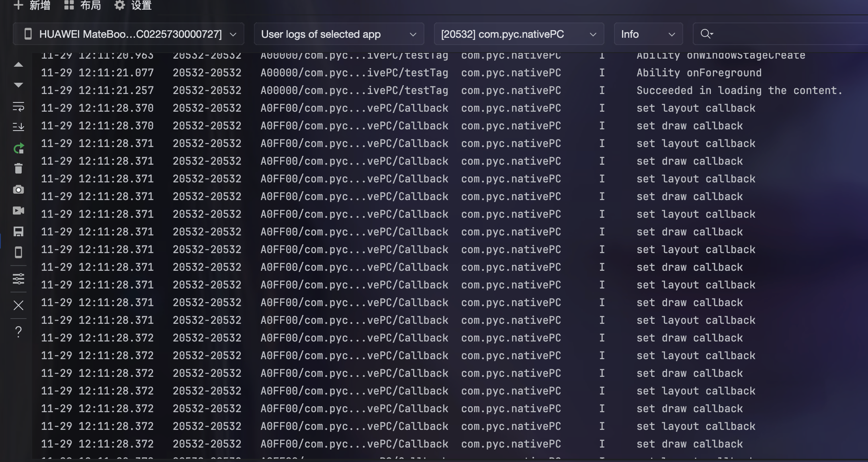Click the green restart log icon
Screen dimensions: 868x462
coord(18,149)
